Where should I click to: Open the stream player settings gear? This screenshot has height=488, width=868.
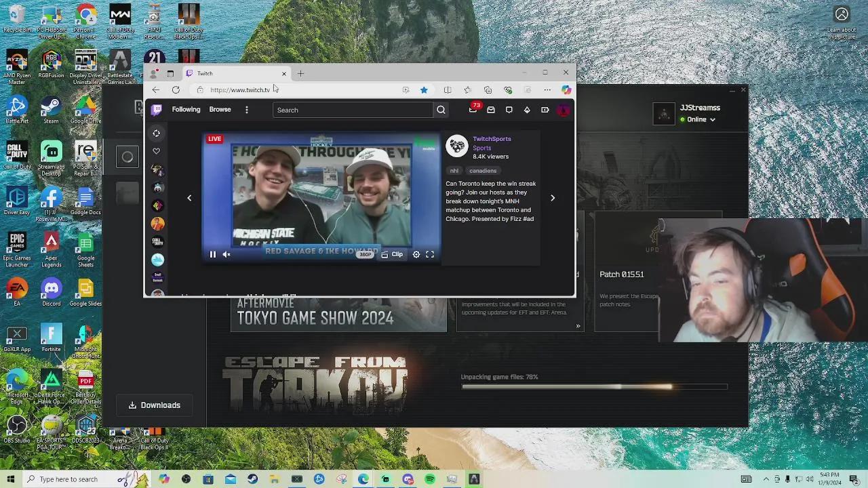point(416,254)
